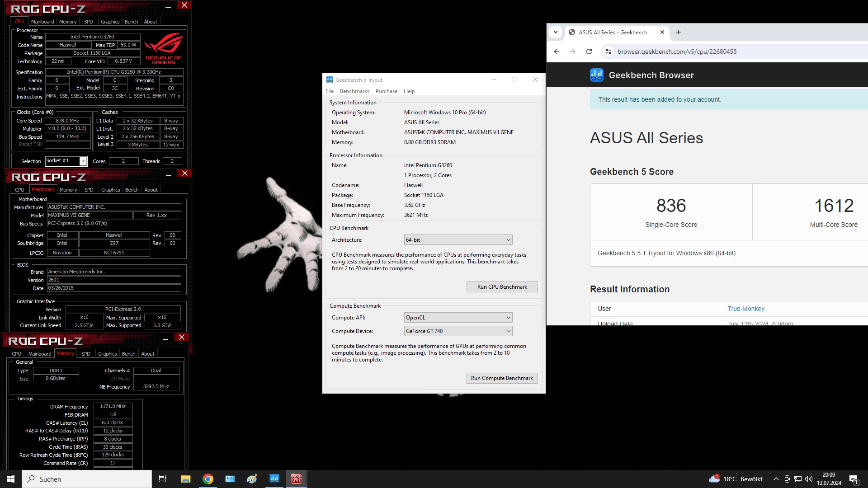The image size is (868, 488).
Task: Select SPD tab in middle CPU-Z Mainboard window
Action: (x=89, y=190)
